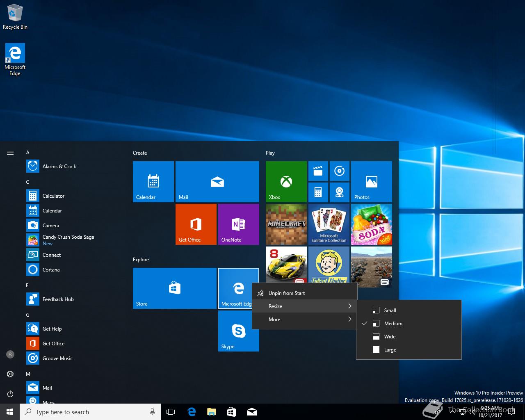Viewport: 525px width, 420px height.
Task: Click the letter M group header
Action: coord(28,374)
